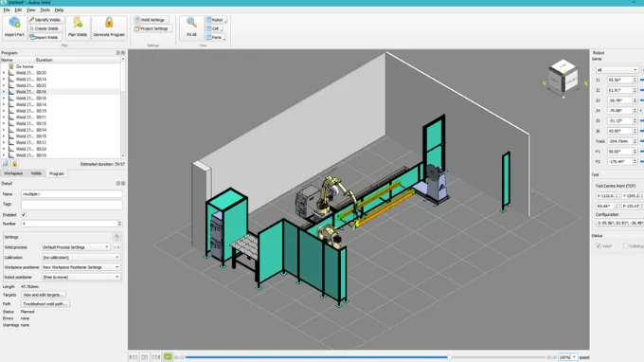Skip to start of simulation
The height and width of the screenshot is (362, 644).
click(134, 357)
